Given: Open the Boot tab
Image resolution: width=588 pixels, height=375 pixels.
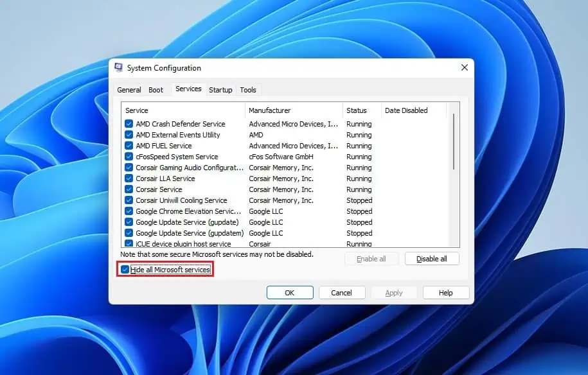Looking at the screenshot, I should [156, 90].
